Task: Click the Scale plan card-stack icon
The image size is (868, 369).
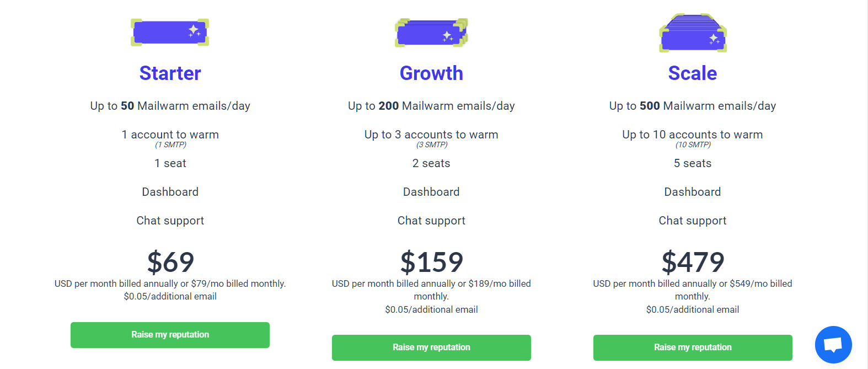Action: coord(693,33)
